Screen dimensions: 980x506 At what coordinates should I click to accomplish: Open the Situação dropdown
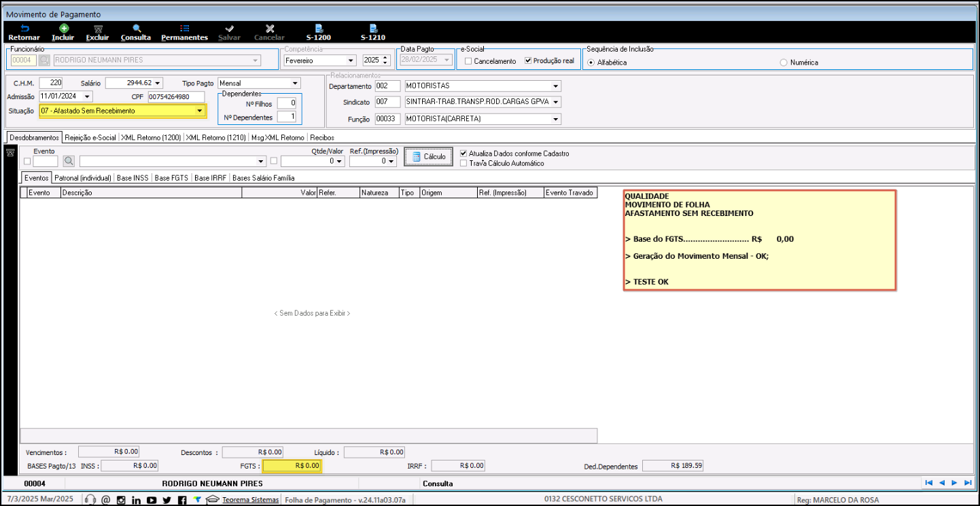click(x=199, y=110)
